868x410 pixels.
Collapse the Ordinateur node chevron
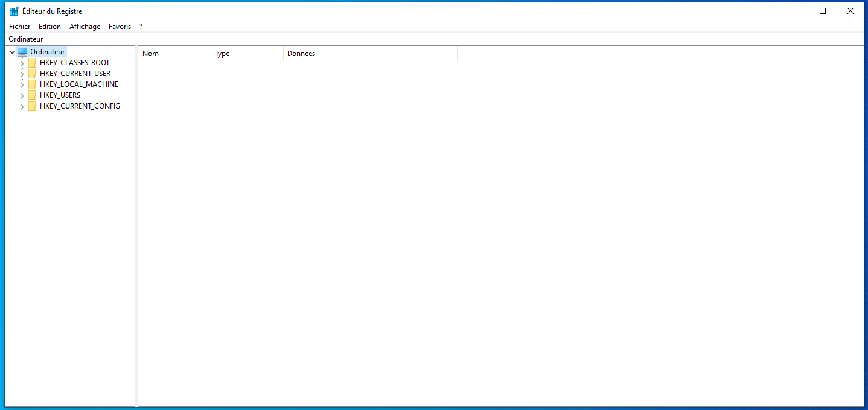[x=11, y=51]
